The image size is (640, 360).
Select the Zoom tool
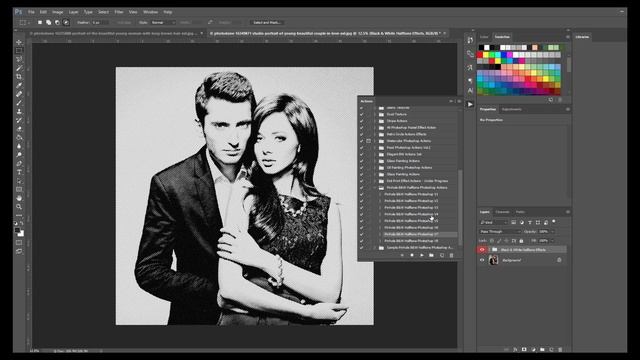[x=19, y=207]
